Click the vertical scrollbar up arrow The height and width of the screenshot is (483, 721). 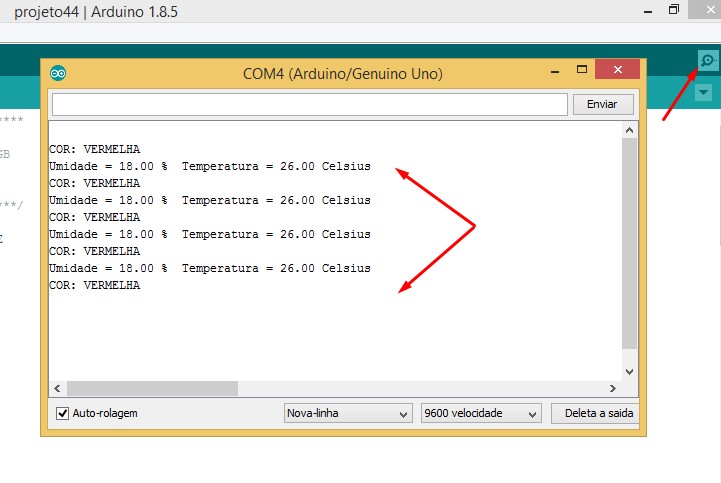click(629, 131)
